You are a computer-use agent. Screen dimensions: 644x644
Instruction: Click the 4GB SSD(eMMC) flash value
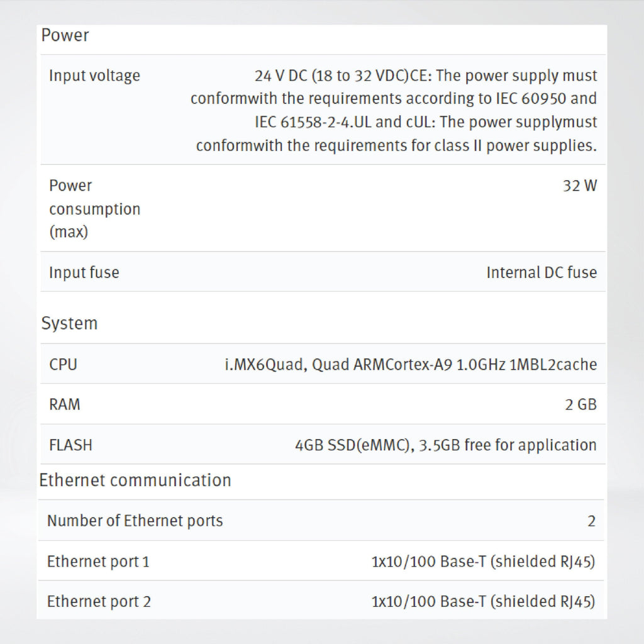[x=446, y=445]
